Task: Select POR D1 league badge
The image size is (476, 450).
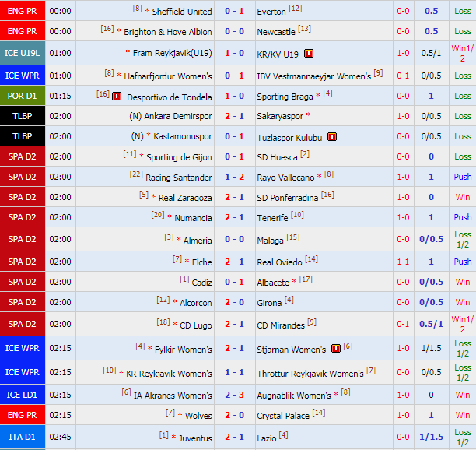Action: point(23,96)
